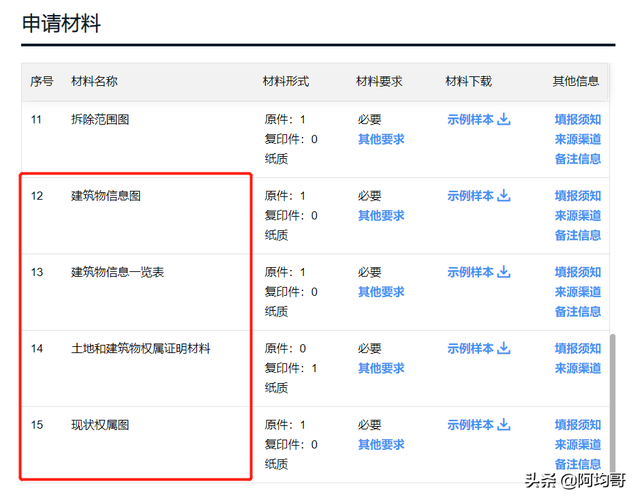Open 来源渠道 for row 11
The height and width of the screenshot is (503, 640).
578,139
